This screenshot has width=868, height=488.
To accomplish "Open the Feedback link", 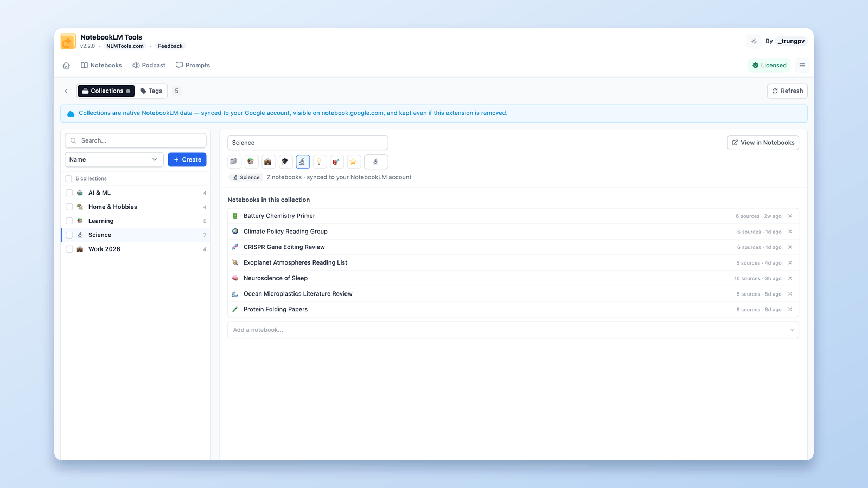I will [170, 46].
